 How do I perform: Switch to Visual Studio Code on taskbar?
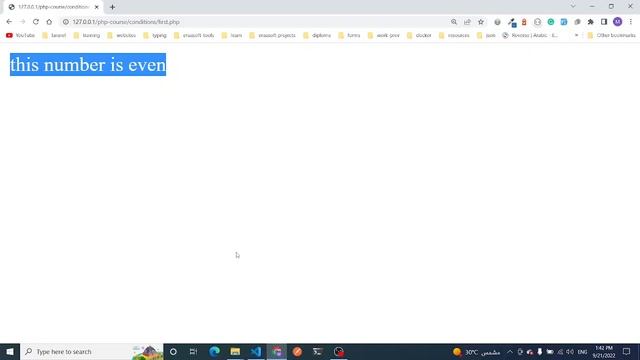tap(256, 351)
